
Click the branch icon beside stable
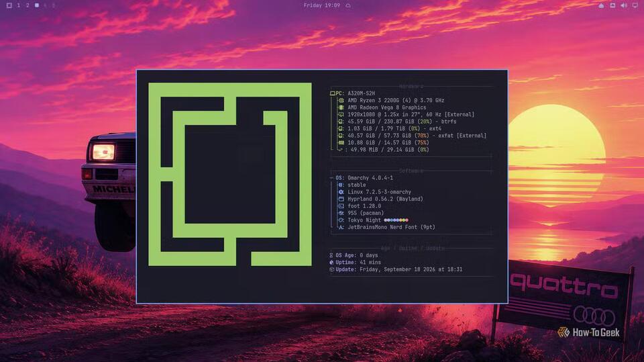pyautogui.click(x=341, y=185)
